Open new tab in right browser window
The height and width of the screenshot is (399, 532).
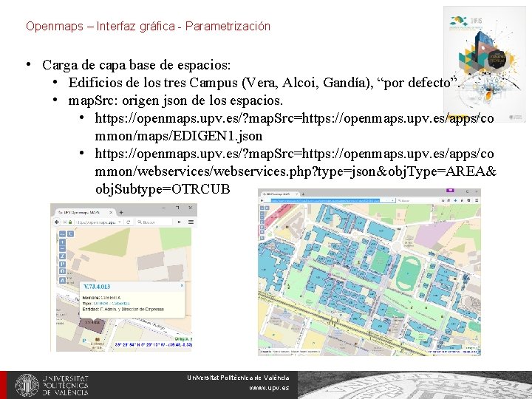tap(303, 194)
